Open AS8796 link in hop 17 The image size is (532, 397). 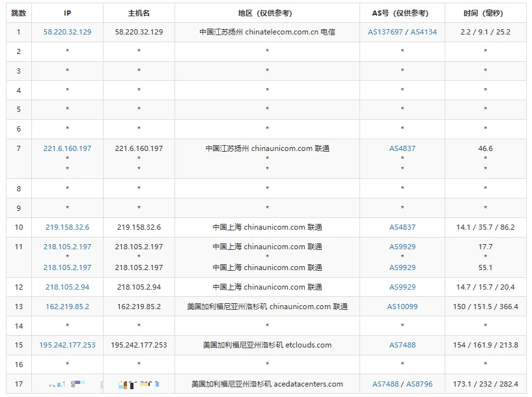419,384
